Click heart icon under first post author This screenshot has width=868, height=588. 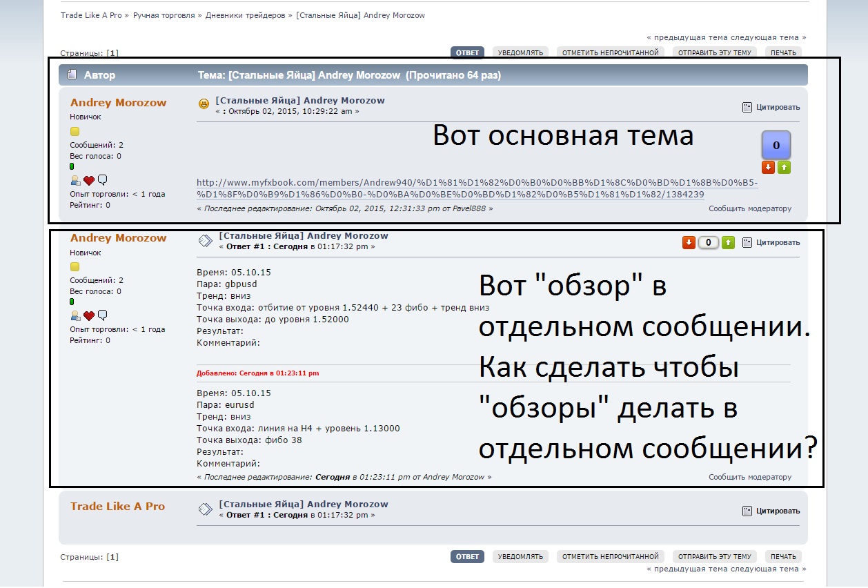pos(89,180)
